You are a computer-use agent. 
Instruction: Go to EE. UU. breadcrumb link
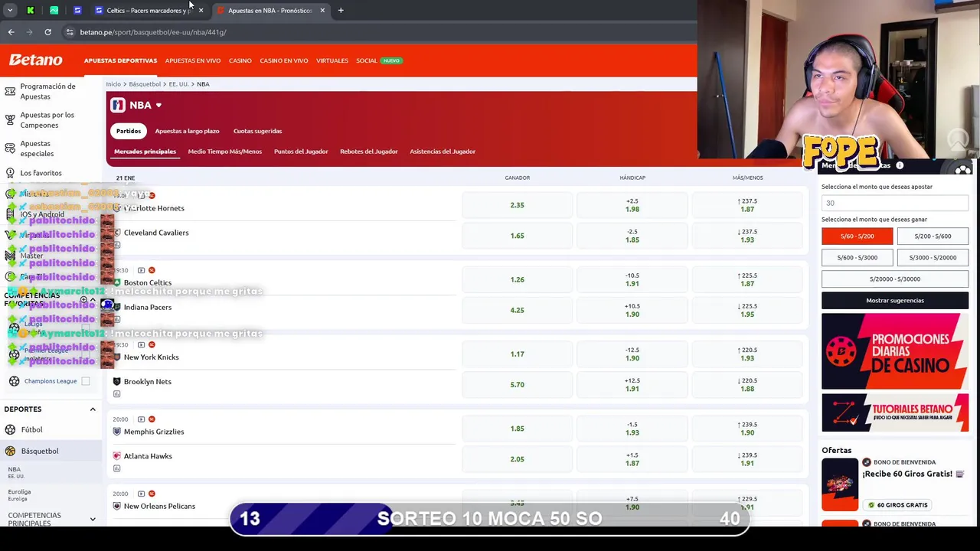pyautogui.click(x=178, y=84)
